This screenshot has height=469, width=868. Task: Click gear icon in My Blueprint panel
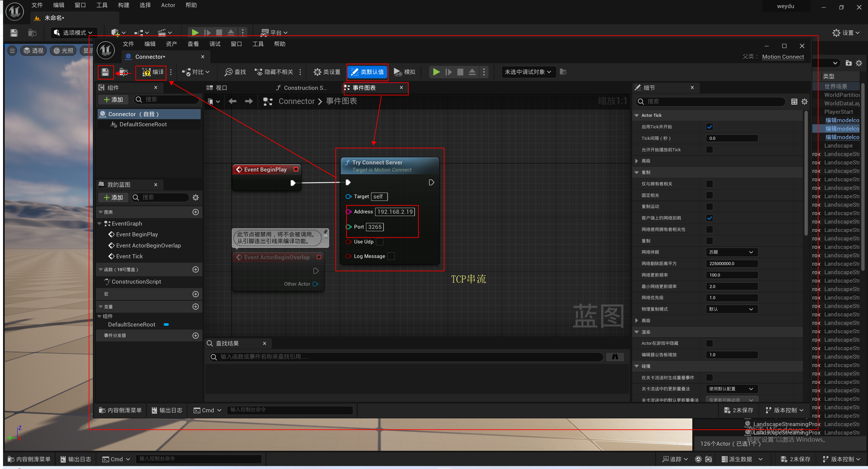click(x=196, y=198)
